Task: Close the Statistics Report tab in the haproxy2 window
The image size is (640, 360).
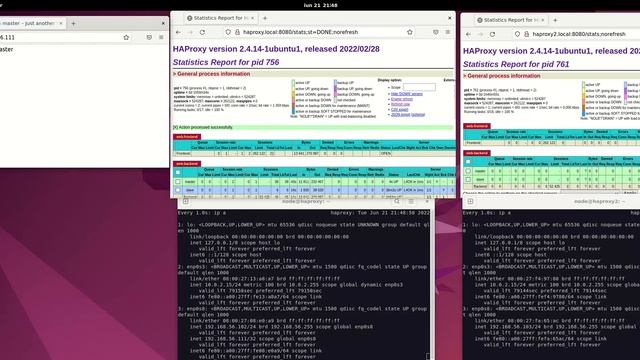Action: [542, 20]
